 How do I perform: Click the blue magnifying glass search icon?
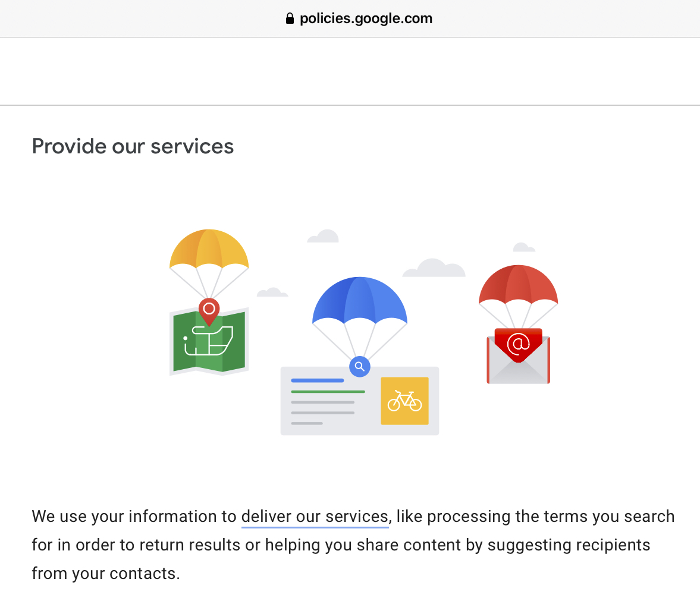tap(359, 366)
